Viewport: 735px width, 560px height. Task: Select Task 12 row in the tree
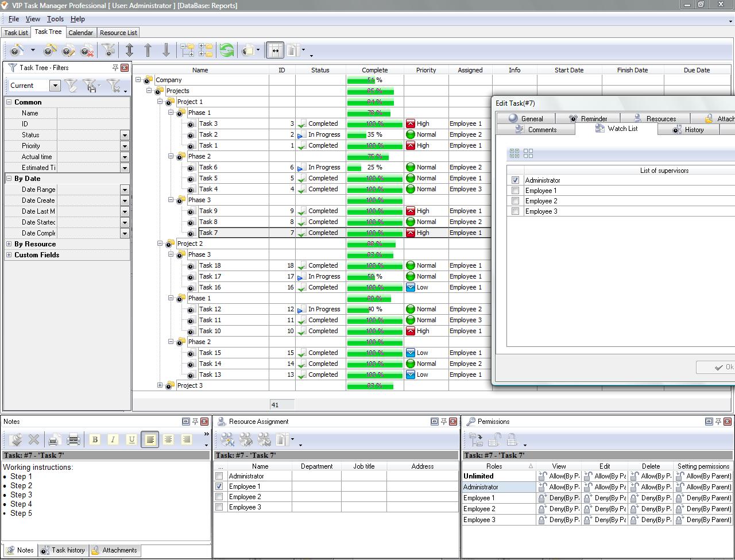[210, 309]
